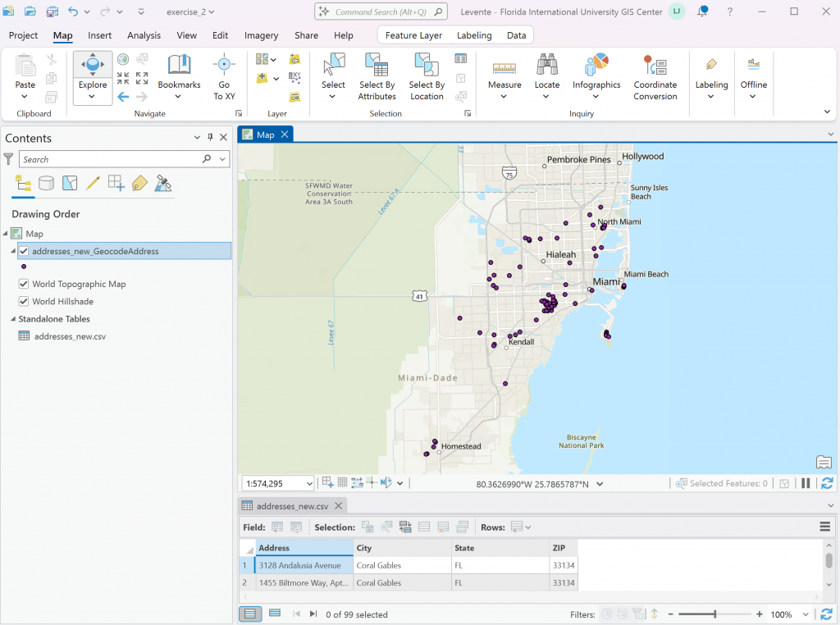This screenshot has height=625, width=840.
Task: Click the Add XY Point Data icon
Action: [294, 78]
